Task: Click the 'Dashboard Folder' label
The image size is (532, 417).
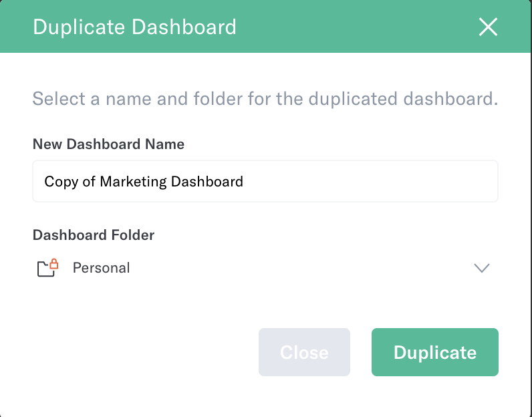Action: tap(94, 235)
